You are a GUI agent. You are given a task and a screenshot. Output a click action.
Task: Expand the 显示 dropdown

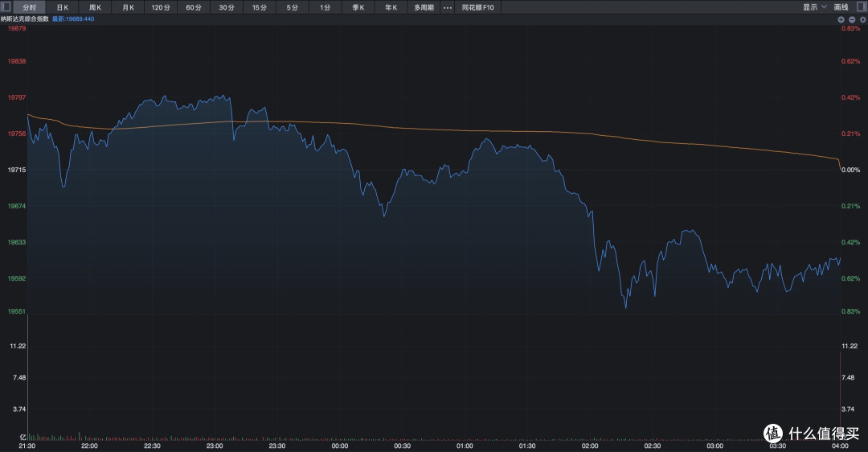(815, 7)
